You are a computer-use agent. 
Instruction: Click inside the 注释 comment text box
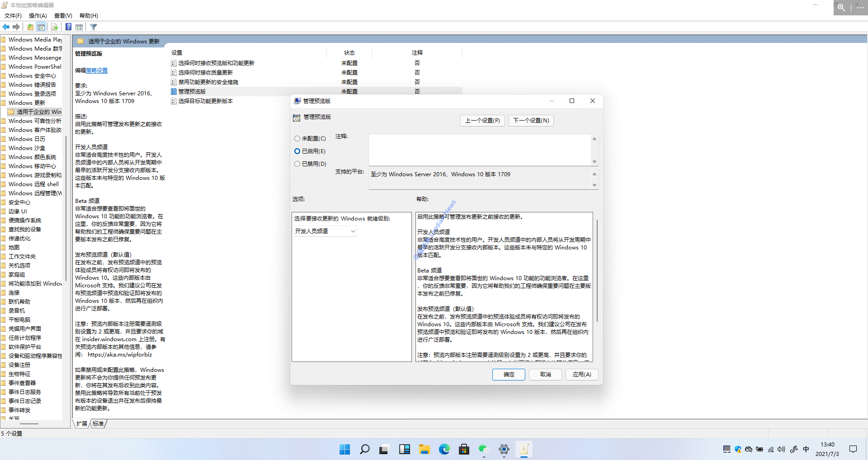(480, 150)
